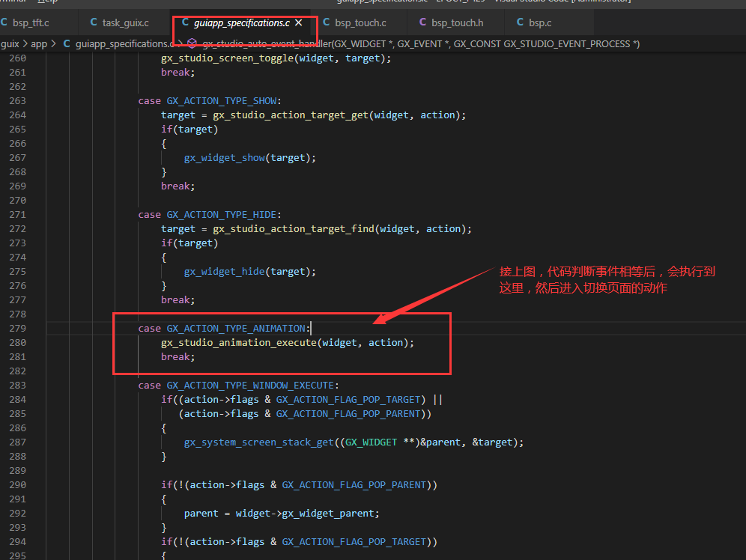Click 'gx_studio_screen_toggle' call
This screenshot has width=746, height=560.
228,58
